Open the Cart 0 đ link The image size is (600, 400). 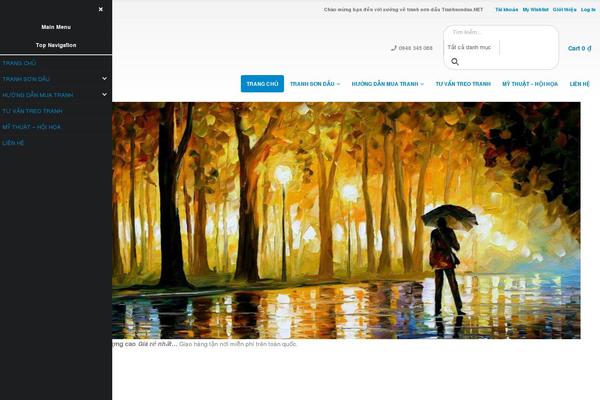(x=580, y=48)
